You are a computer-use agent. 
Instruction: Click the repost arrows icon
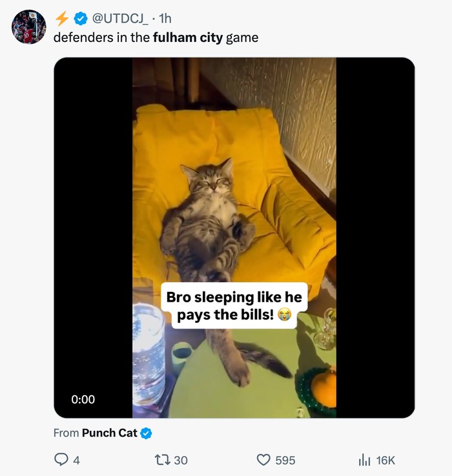click(x=162, y=460)
